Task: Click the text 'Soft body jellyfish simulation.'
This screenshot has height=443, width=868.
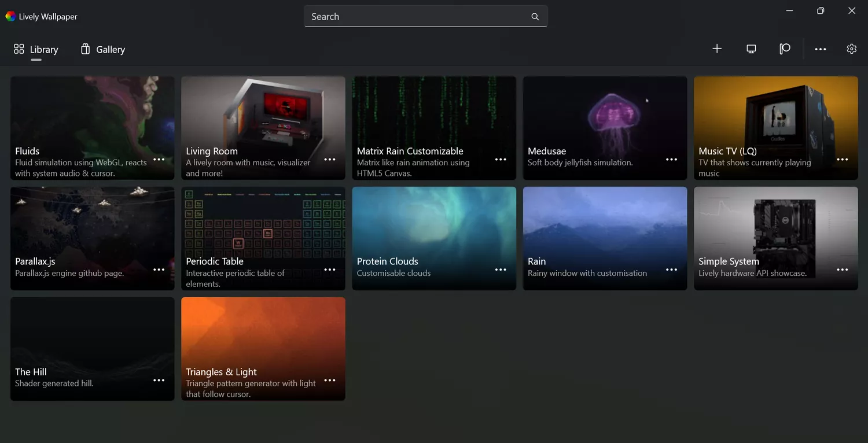Action: click(x=580, y=163)
